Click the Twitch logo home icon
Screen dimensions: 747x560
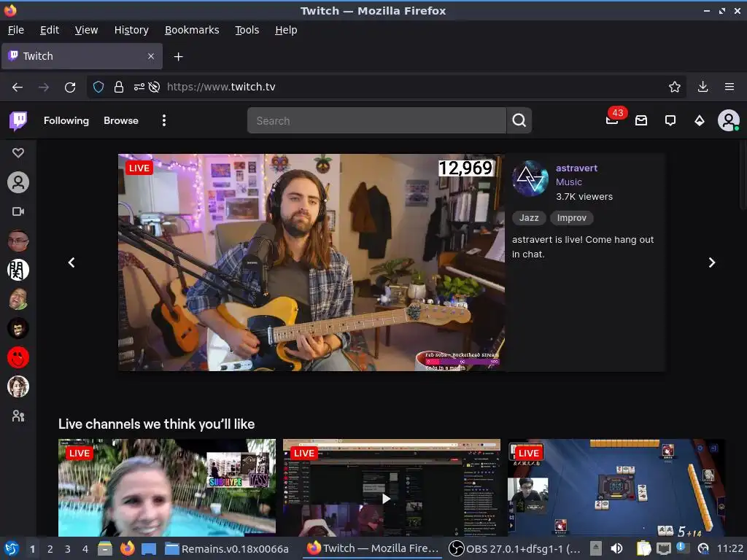[18, 121]
